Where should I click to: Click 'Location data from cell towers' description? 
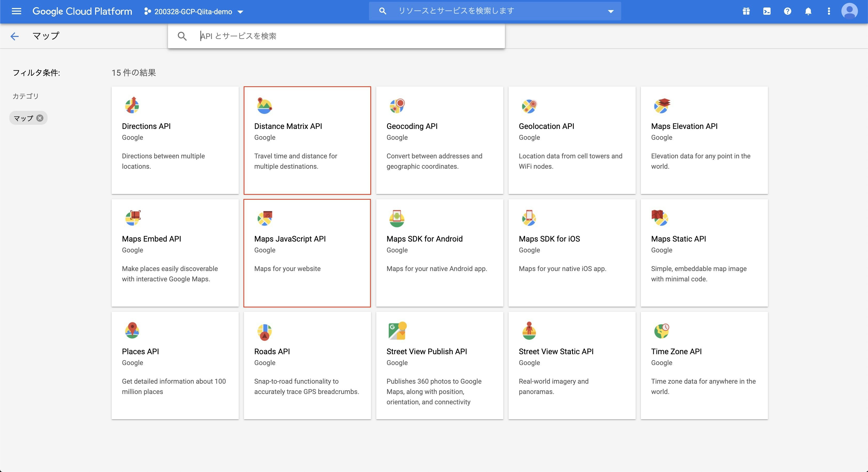571,161
